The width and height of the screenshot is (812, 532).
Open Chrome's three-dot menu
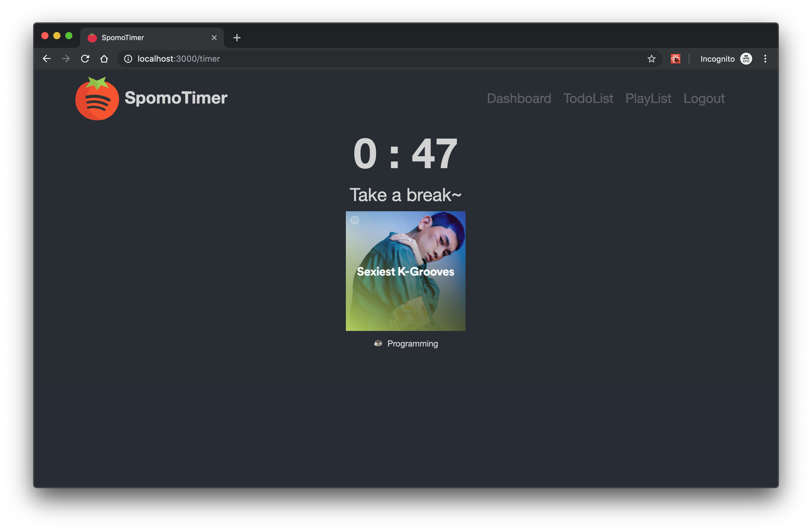[765, 59]
